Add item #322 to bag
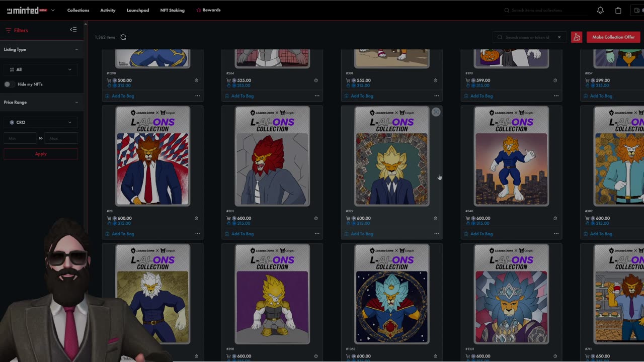 pos(359,234)
